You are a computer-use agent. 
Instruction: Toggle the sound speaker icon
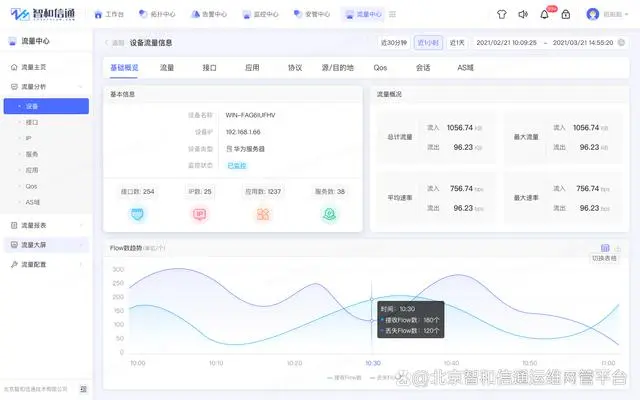(523, 14)
